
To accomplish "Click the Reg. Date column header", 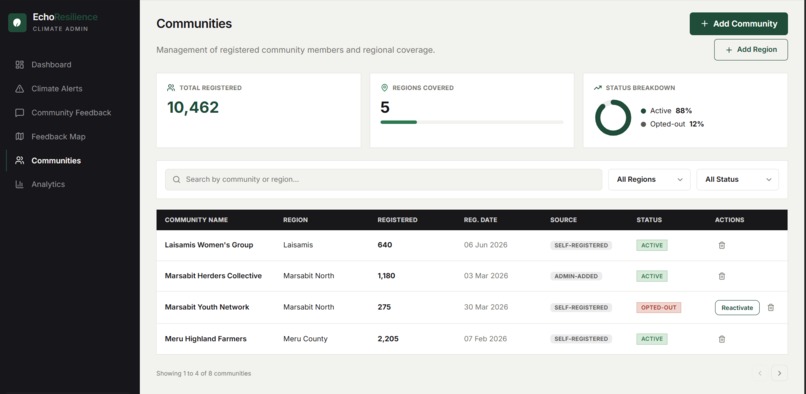I will (481, 220).
